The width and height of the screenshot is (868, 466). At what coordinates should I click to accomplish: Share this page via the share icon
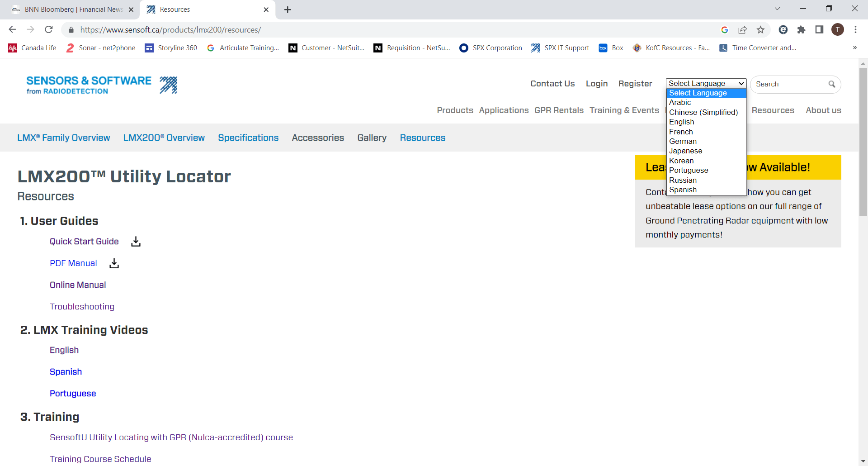tap(742, 30)
